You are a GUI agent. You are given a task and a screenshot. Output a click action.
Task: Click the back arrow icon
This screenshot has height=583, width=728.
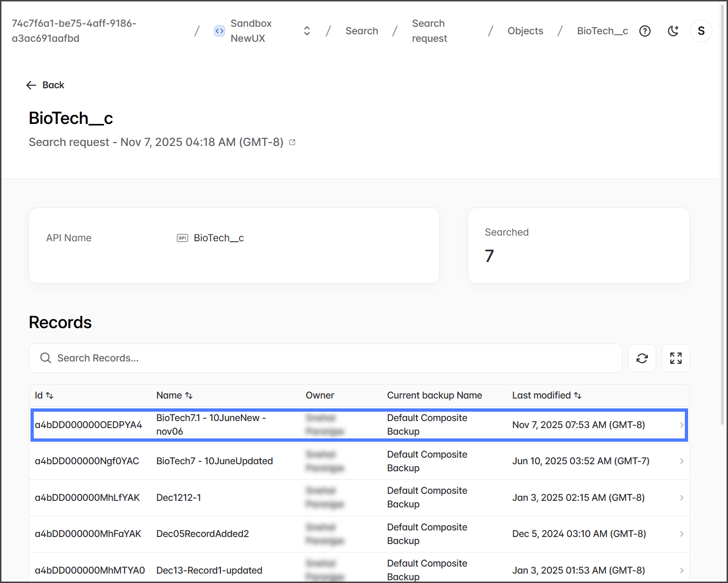click(x=31, y=85)
